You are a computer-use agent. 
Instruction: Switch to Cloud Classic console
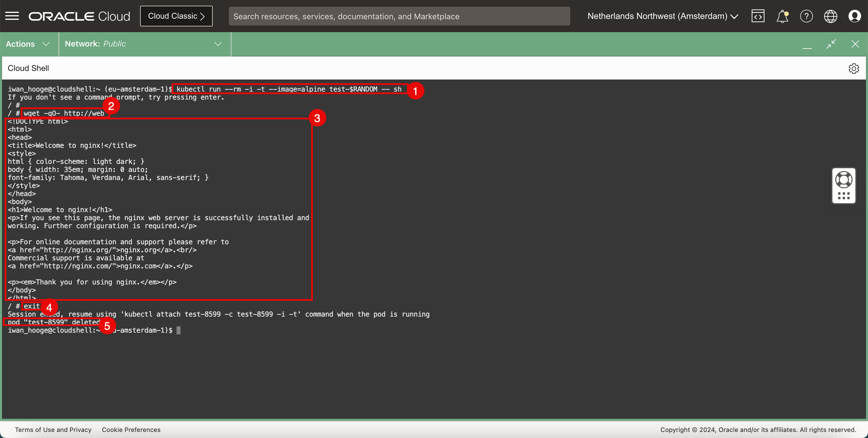(x=176, y=16)
